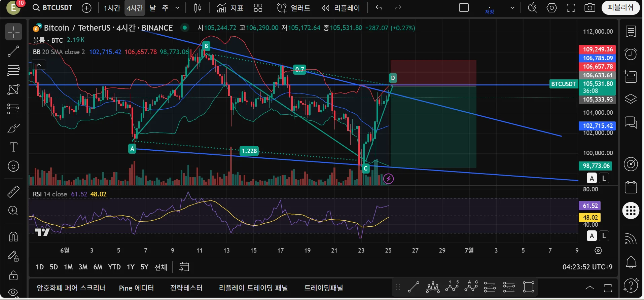Select the crosshair cursor tool
Image resolution: width=644 pixels, height=300 pixels.
[x=13, y=32]
